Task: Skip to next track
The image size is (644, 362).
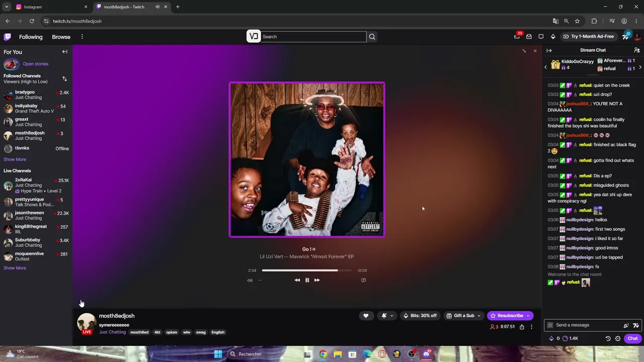Action: (x=317, y=280)
